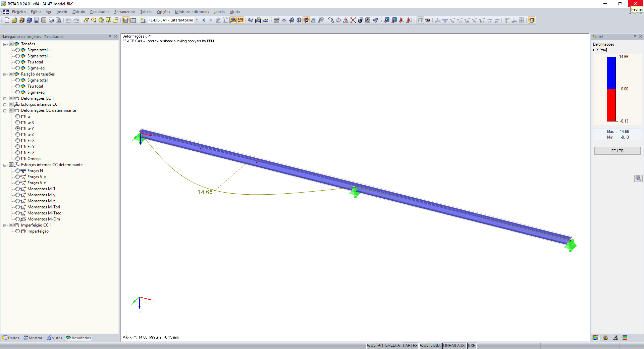The width and height of the screenshot is (644, 349).
Task: Go to the next load case with the blue right arrow
Action: pyautogui.click(x=211, y=20)
